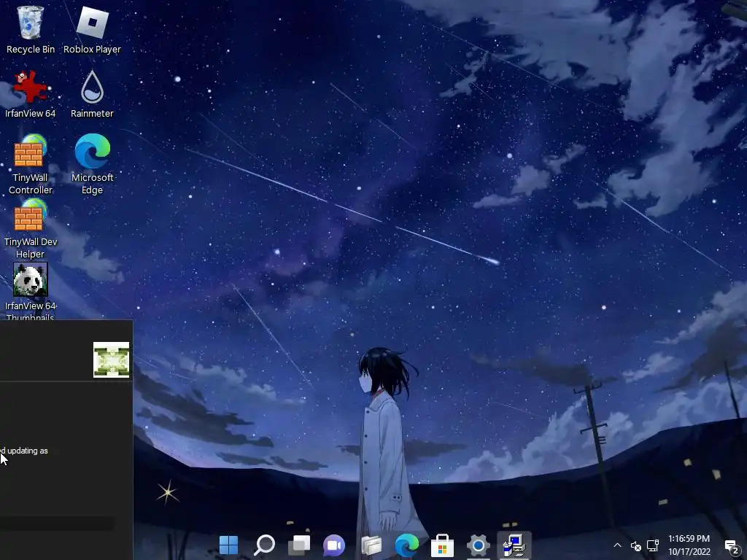The image size is (747, 560).
Task: Open taskbar Search magnifier
Action: pyautogui.click(x=264, y=545)
